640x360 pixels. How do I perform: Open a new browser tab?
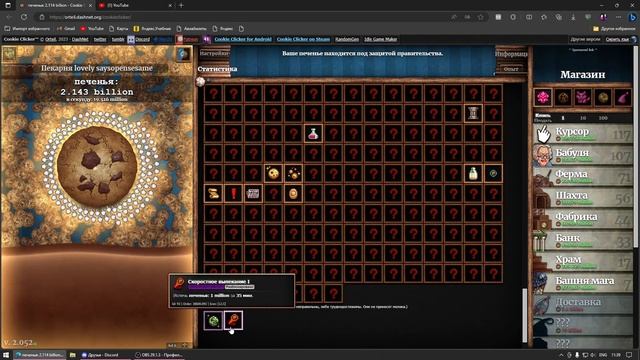click(x=181, y=5)
